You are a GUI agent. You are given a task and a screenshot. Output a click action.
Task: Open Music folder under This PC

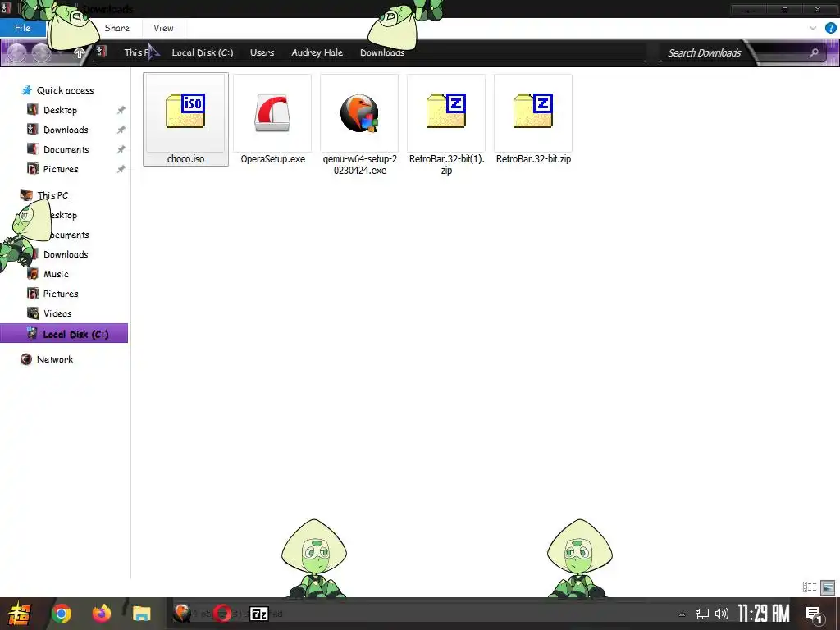pos(56,274)
